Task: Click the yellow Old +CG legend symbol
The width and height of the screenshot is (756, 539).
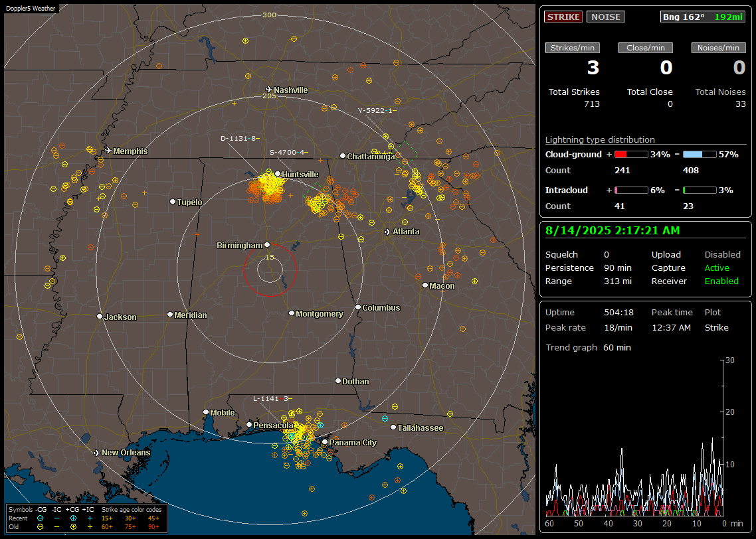Action: click(x=73, y=527)
